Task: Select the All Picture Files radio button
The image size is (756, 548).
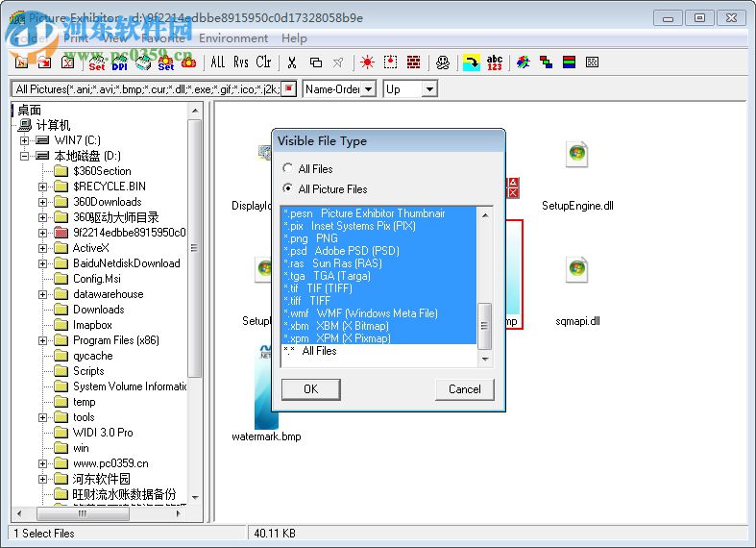Action: (288, 188)
